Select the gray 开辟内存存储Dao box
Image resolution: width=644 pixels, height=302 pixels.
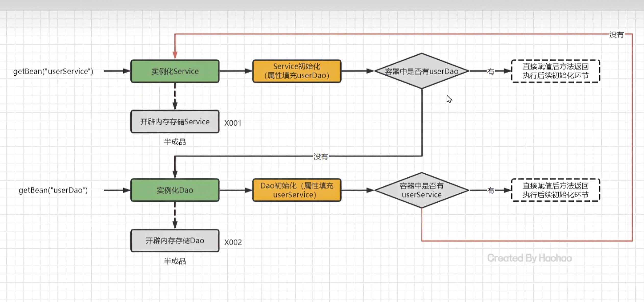tap(175, 240)
